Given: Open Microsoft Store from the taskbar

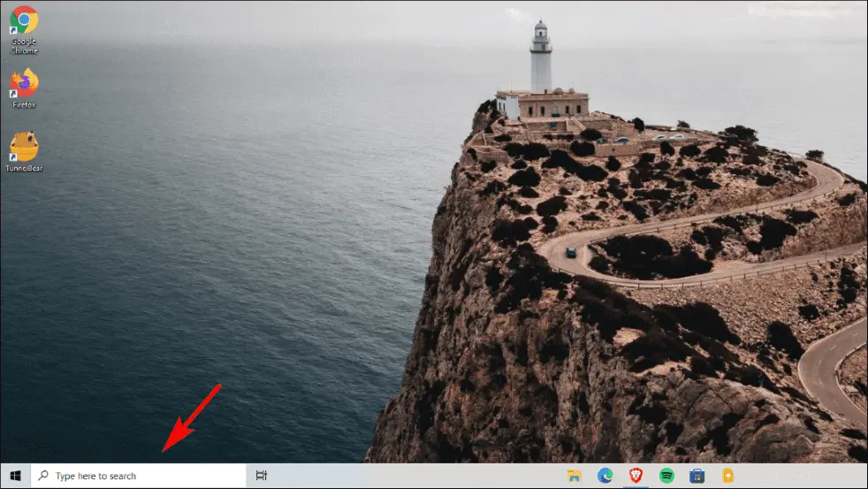Looking at the screenshot, I should click(697, 475).
